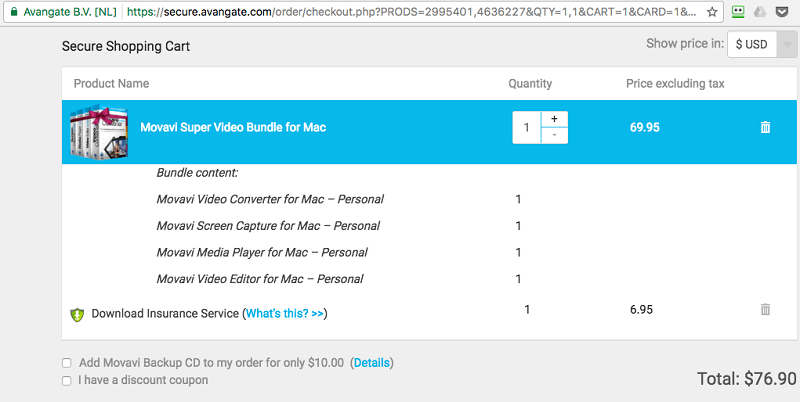Delete Movavi Super Video Bundle from cart
The width and height of the screenshot is (800, 402).
[x=765, y=128]
